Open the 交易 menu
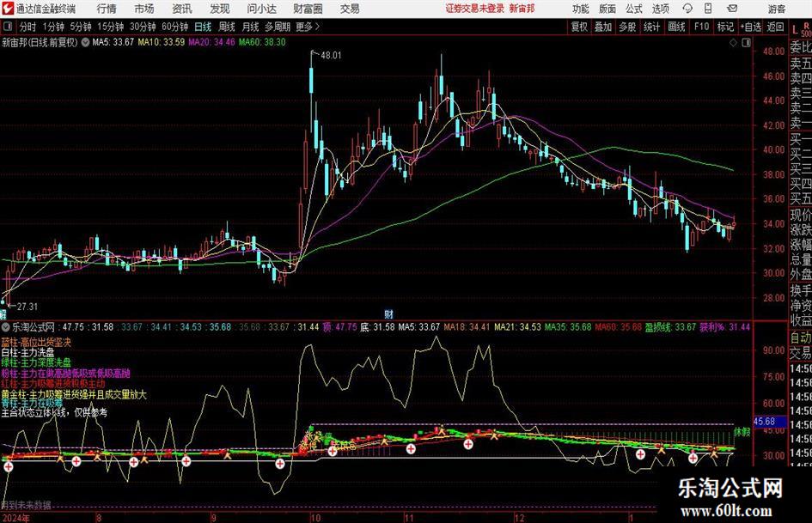812x523 pixels. coord(350,9)
